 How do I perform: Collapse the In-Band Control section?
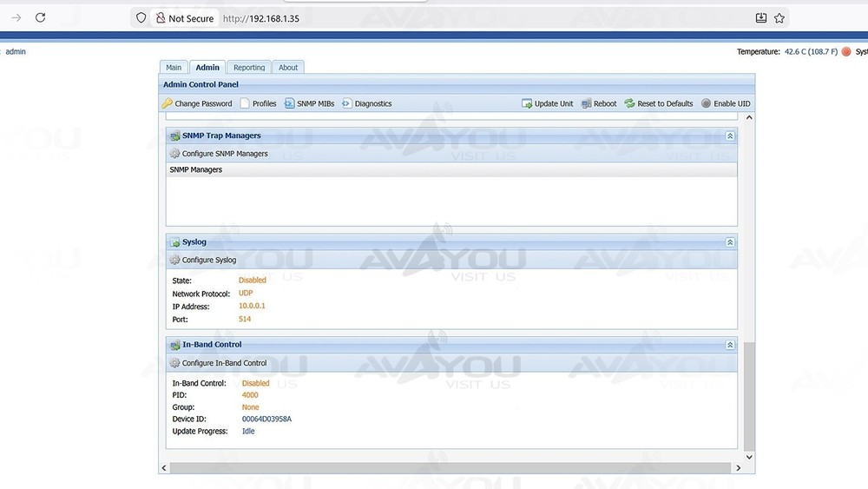[730, 345]
